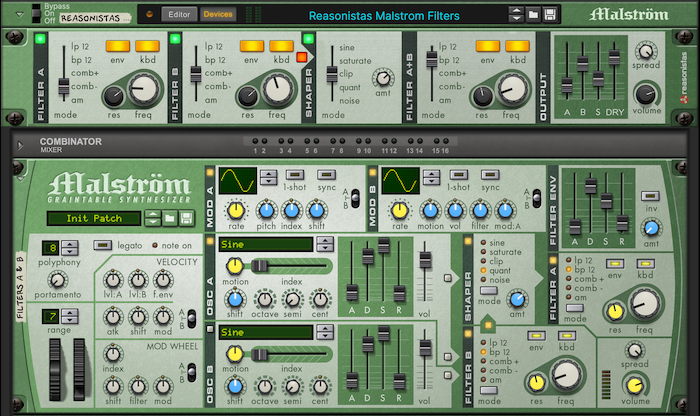Click Combinator output volume knob
Viewport: 700px width, 416px height.
[646, 94]
